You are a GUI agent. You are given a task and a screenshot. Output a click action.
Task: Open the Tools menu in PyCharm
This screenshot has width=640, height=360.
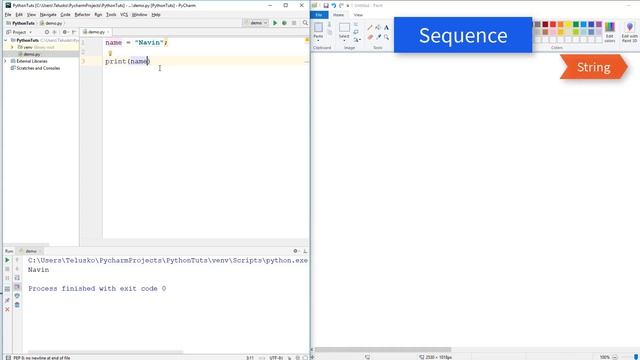111,15
